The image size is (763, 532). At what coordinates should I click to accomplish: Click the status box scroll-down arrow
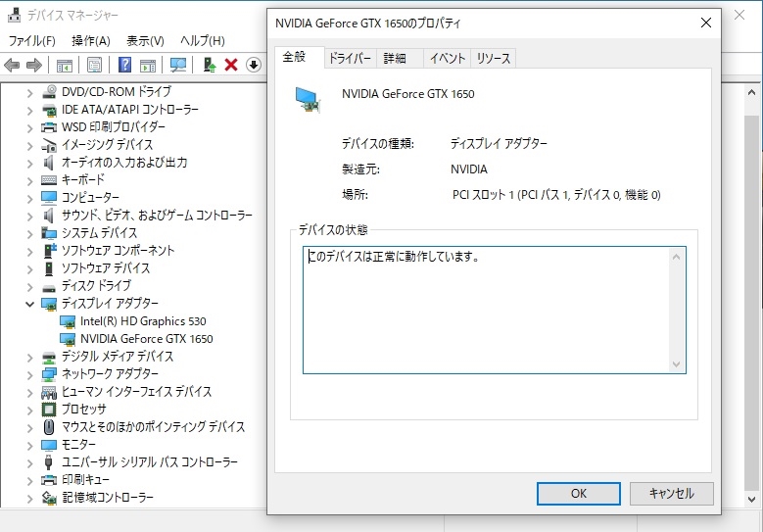tap(676, 364)
